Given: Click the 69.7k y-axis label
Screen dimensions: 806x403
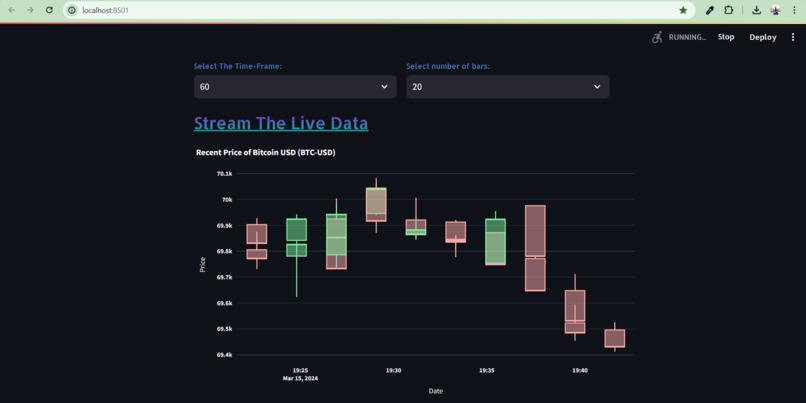Looking at the screenshot, I should click(x=225, y=277).
